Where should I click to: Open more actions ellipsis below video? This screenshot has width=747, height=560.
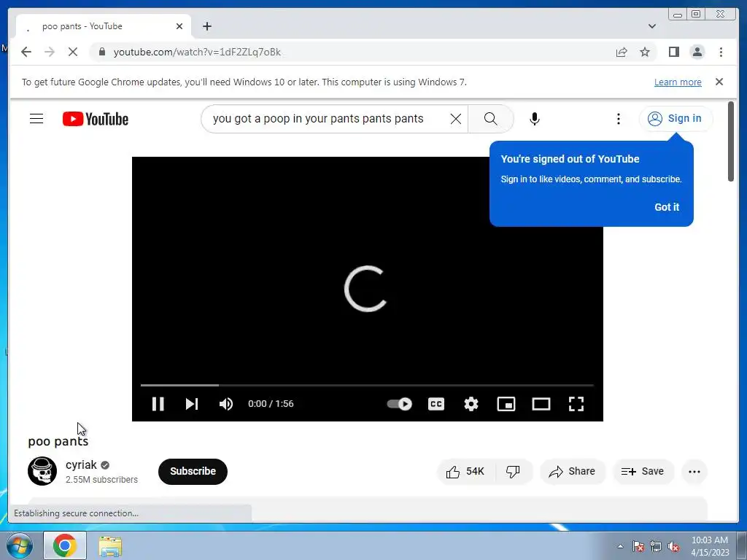(694, 472)
